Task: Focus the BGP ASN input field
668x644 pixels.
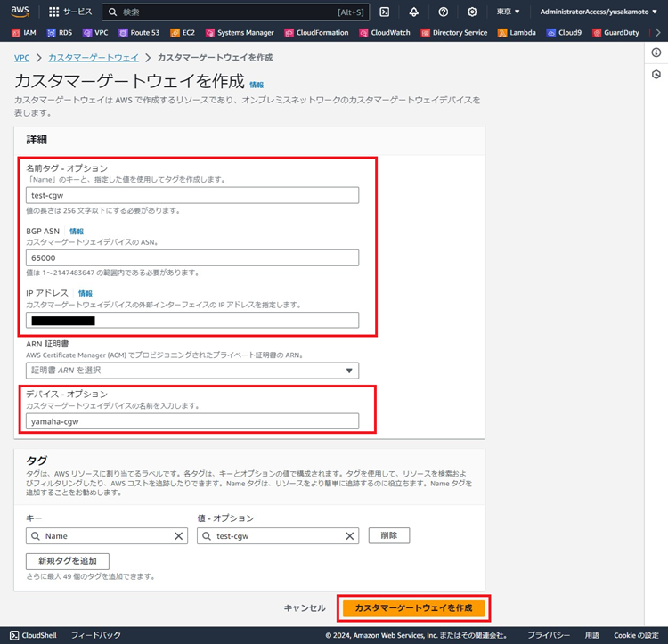Action: tap(192, 257)
